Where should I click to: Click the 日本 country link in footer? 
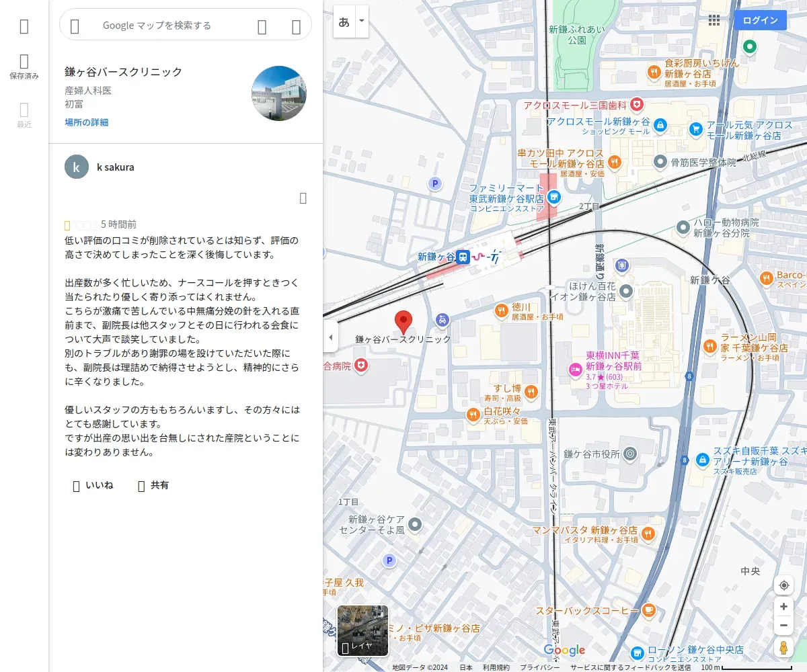coord(466,667)
